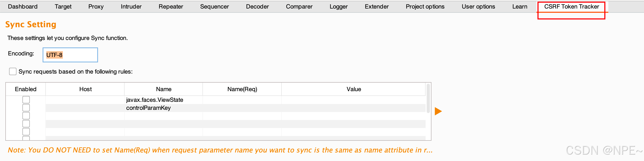Tick the fourth row Enabled checkbox
The width and height of the screenshot is (644, 161).
coord(26,124)
